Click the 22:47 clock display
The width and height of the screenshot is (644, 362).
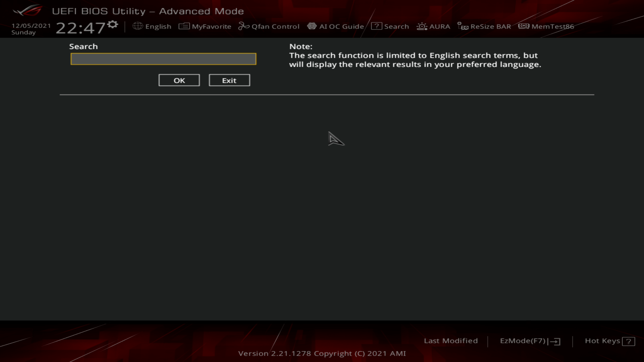pyautogui.click(x=80, y=28)
